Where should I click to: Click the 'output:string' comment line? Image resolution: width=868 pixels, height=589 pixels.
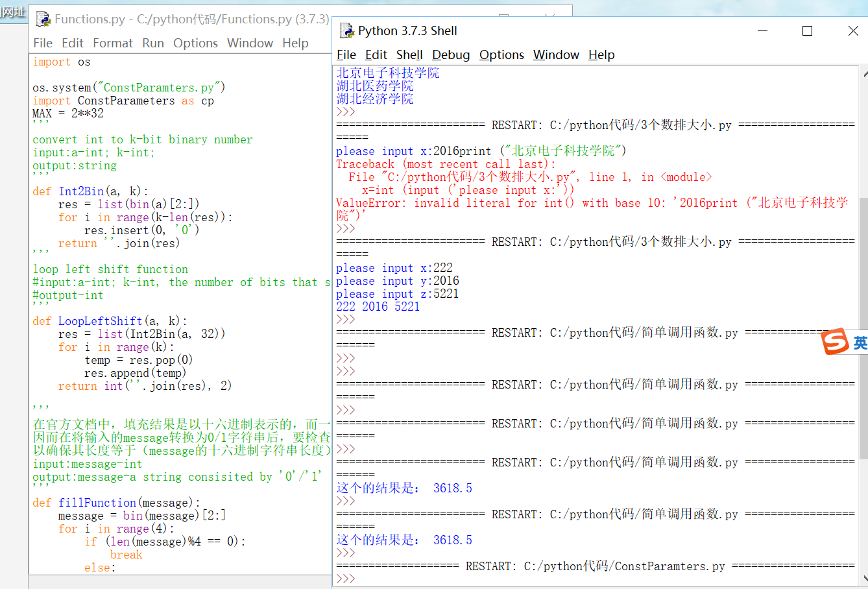[75, 165]
